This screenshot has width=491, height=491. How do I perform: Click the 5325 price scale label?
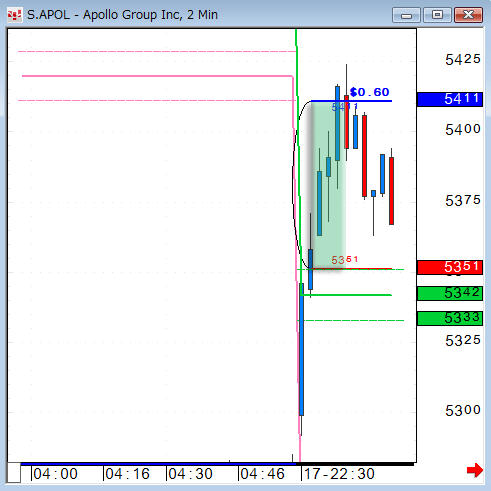tap(463, 341)
